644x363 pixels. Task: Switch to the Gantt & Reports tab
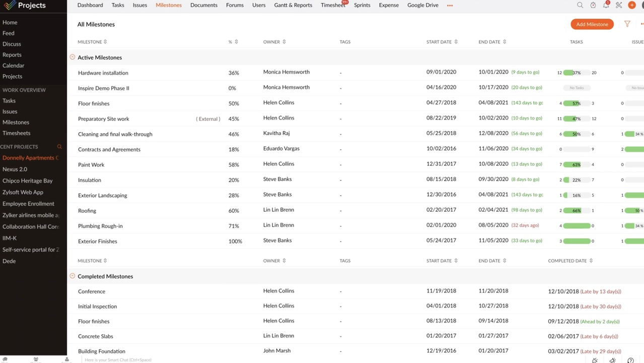[293, 5]
